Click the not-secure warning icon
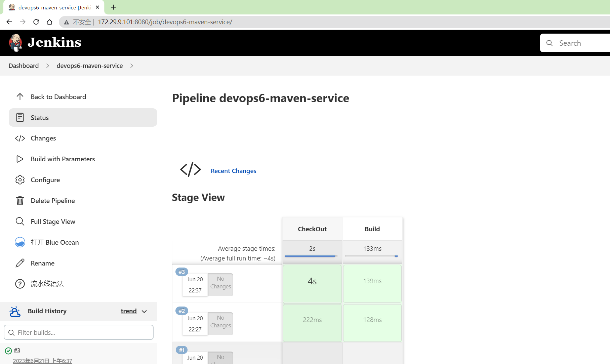This screenshot has height=364, width=610. click(x=67, y=22)
